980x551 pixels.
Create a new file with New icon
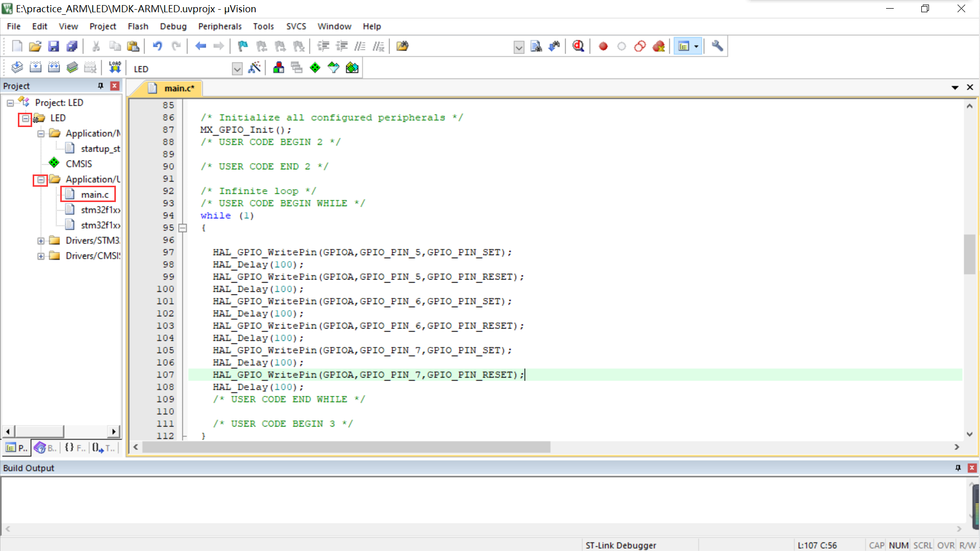(x=17, y=46)
